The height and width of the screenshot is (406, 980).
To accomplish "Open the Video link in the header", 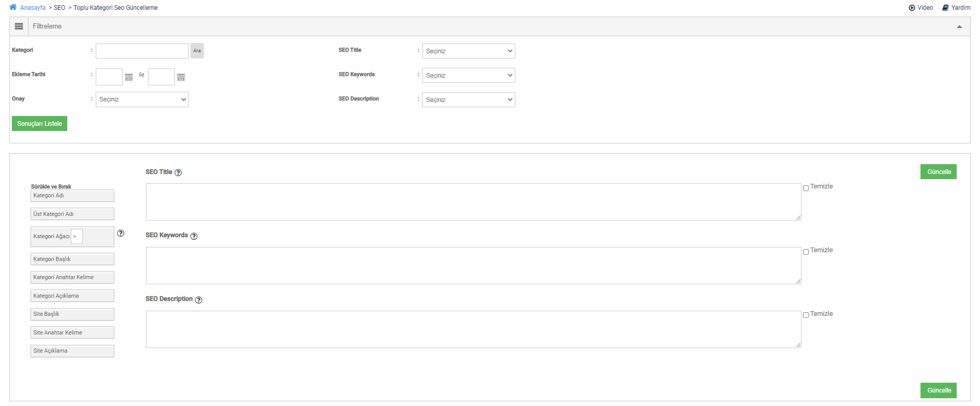I will click(921, 8).
